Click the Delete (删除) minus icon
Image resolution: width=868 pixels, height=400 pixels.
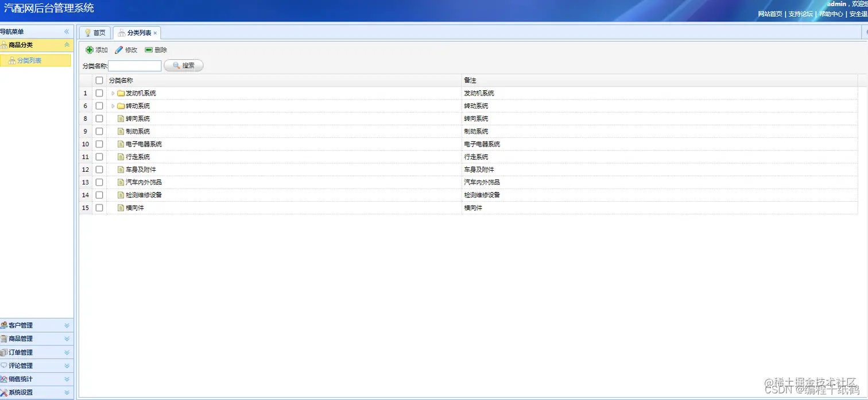tap(149, 50)
